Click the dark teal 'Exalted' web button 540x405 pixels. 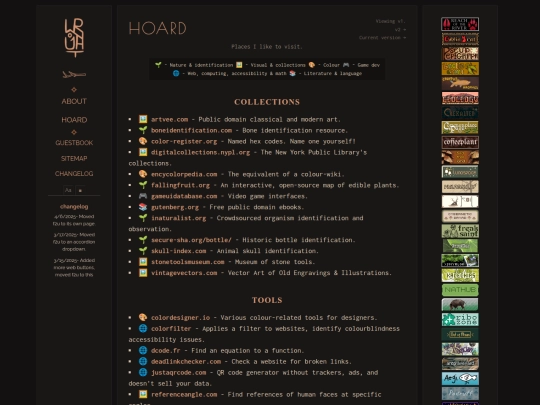point(460,113)
